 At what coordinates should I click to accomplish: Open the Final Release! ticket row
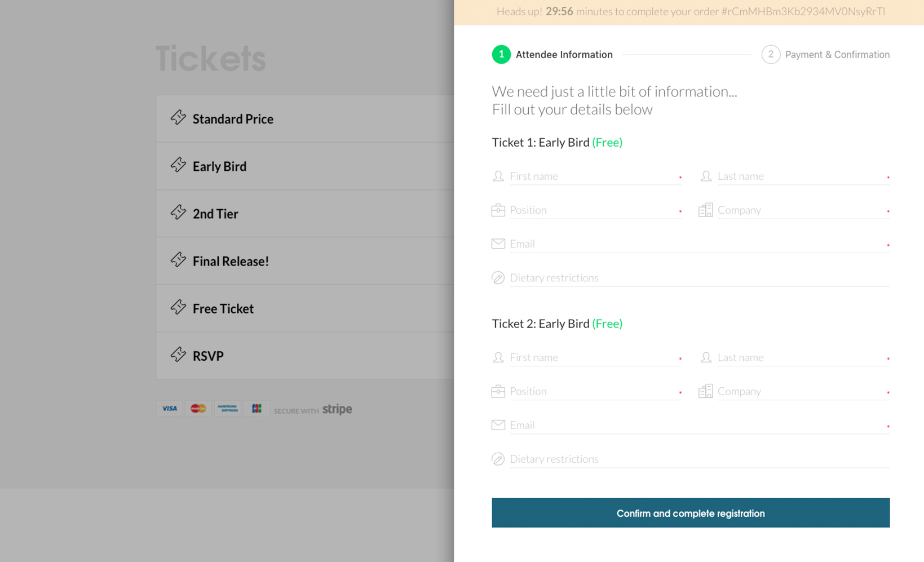point(304,261)
